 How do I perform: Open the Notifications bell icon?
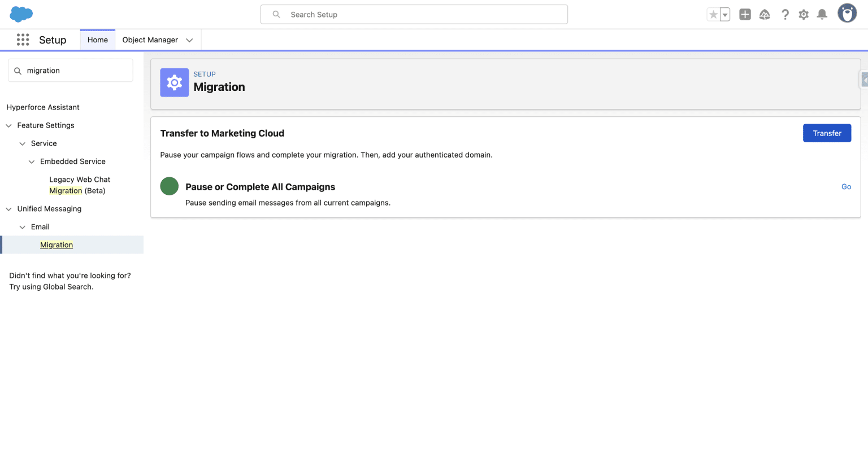(822, 15)
